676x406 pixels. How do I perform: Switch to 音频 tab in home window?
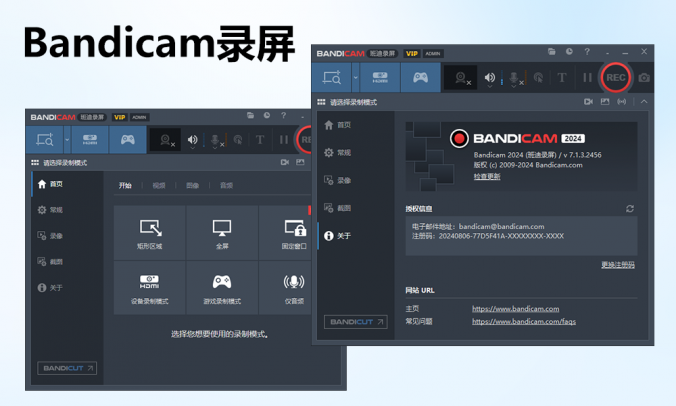[x=226, y=185]
